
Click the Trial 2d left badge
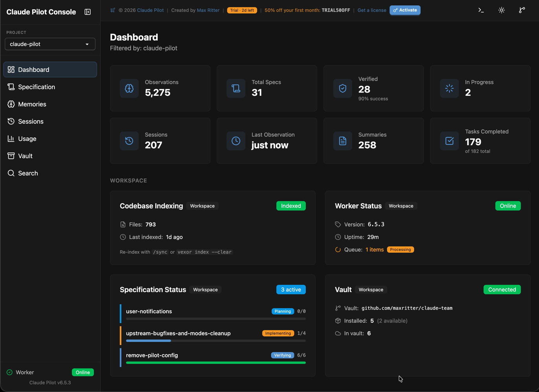(x=242, y=10)
